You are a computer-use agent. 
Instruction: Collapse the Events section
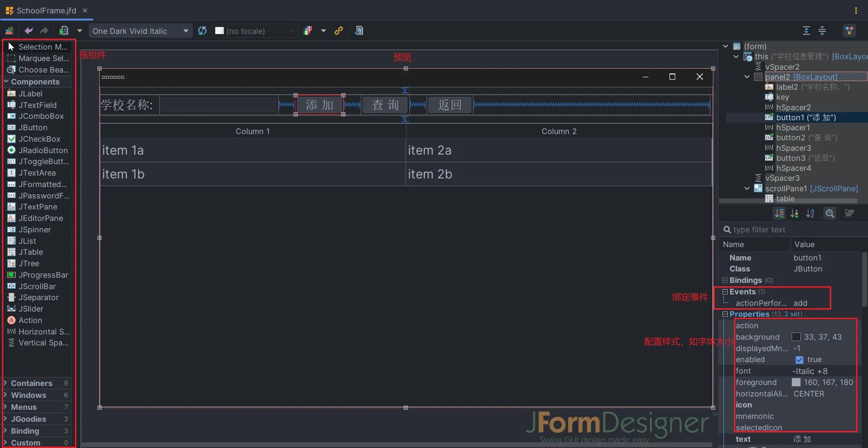[725, 292]
